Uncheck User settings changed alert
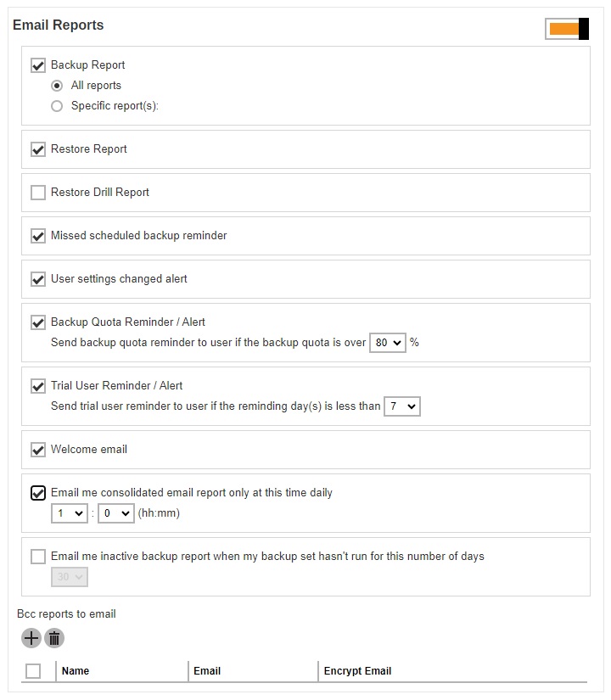Image resolution: width=611 pixels, height=700 pixels. (37, 279)
